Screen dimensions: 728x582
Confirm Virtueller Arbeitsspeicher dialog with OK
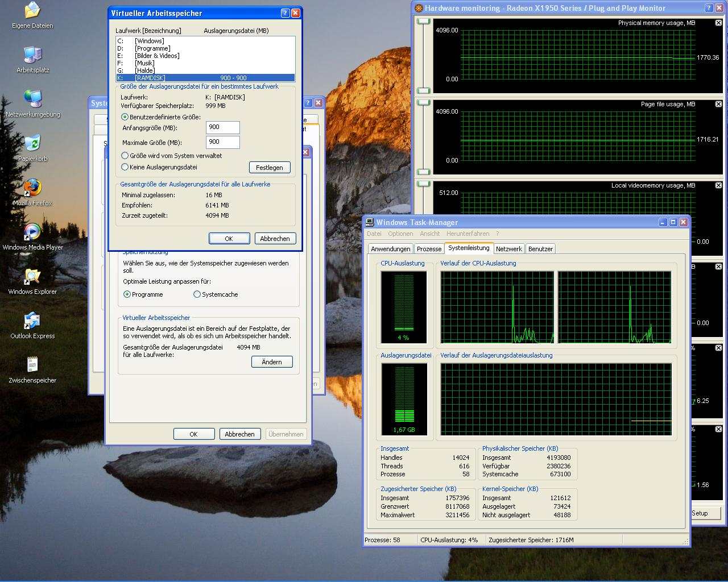[x=229, y=239]
